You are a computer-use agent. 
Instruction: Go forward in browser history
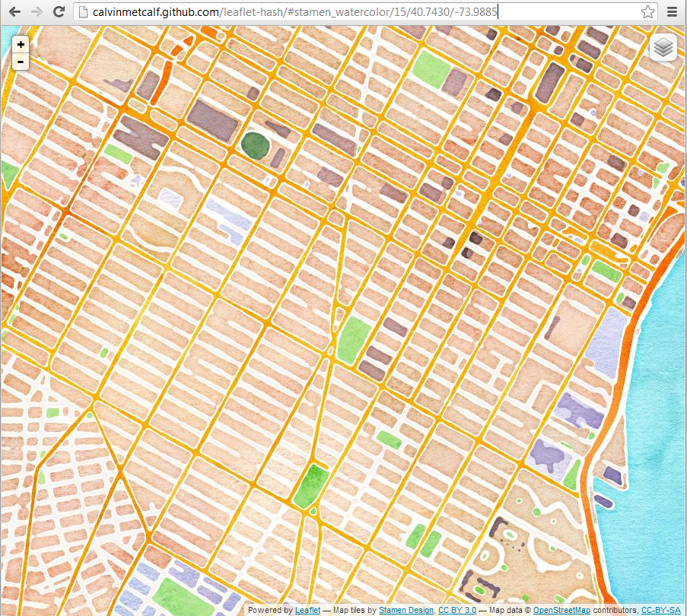[37, 12]
